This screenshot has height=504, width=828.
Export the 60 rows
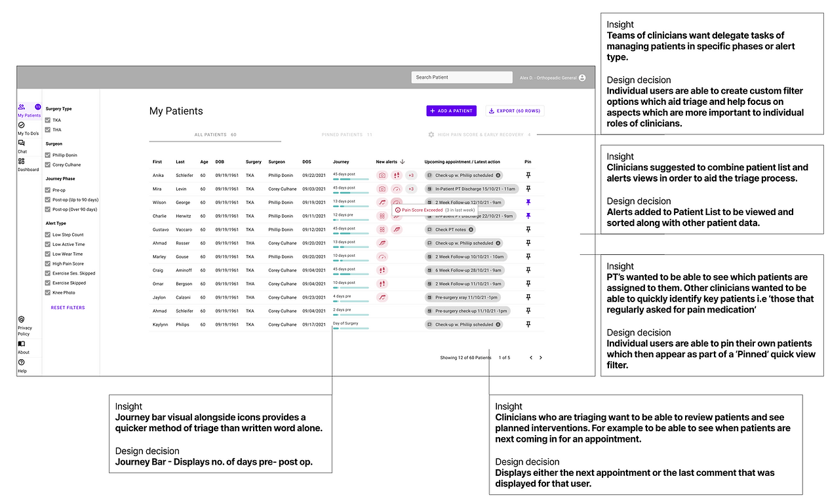click(x=515, y=111)
